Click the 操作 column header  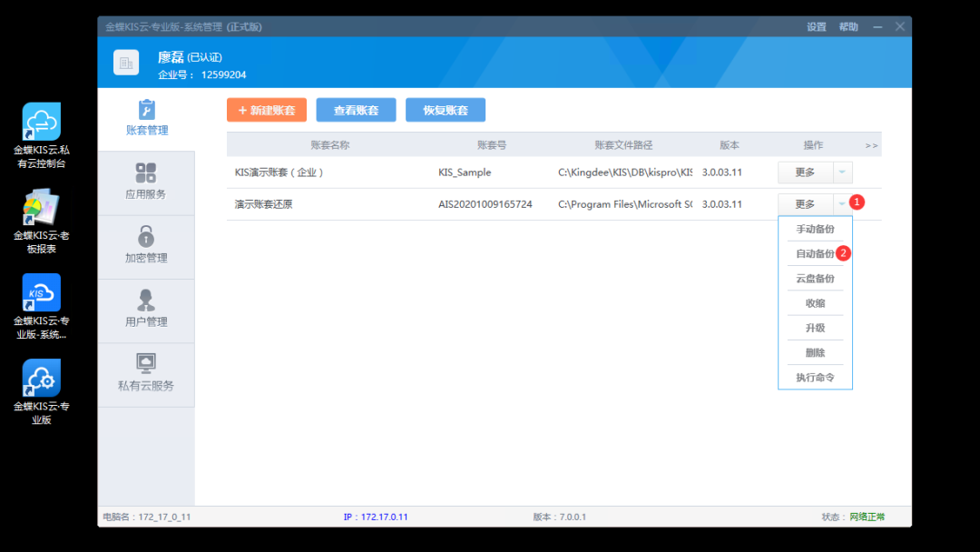coord(813,145)
